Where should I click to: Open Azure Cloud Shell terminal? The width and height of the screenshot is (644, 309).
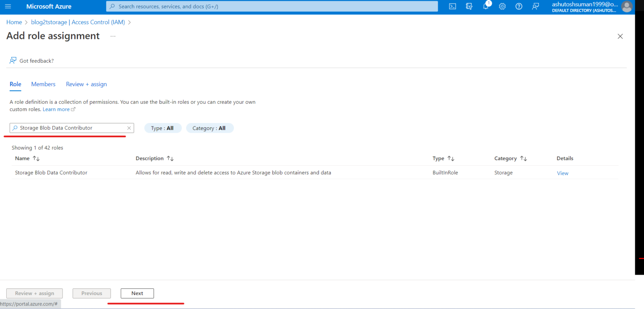pos(452,6)
